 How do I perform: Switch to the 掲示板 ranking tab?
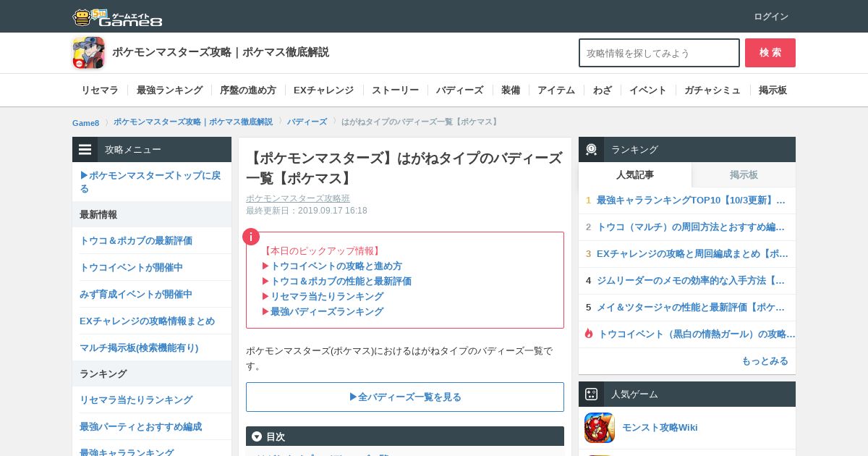(744, 174)
